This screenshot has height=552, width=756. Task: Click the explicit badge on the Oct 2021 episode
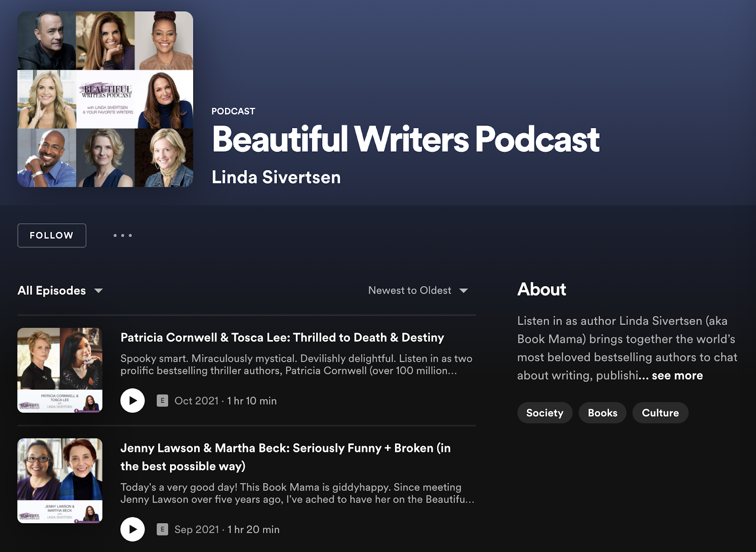click(x=162, y=401)
